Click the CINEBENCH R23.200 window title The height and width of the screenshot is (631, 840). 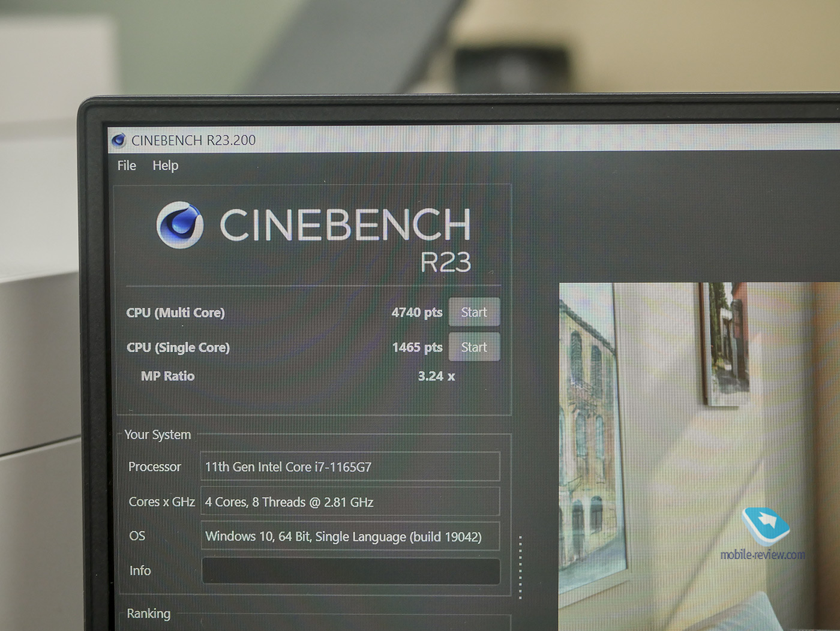coord(193,140)
